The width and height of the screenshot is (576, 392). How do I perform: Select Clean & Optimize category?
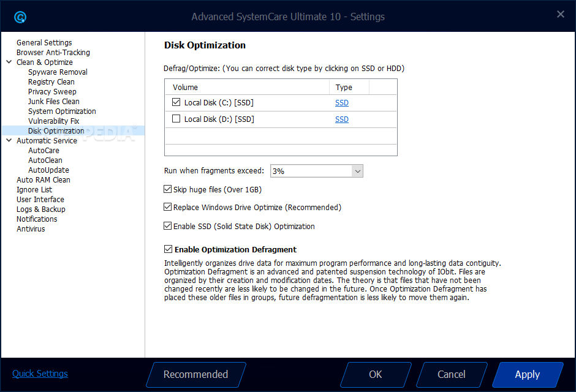point(45,62)
